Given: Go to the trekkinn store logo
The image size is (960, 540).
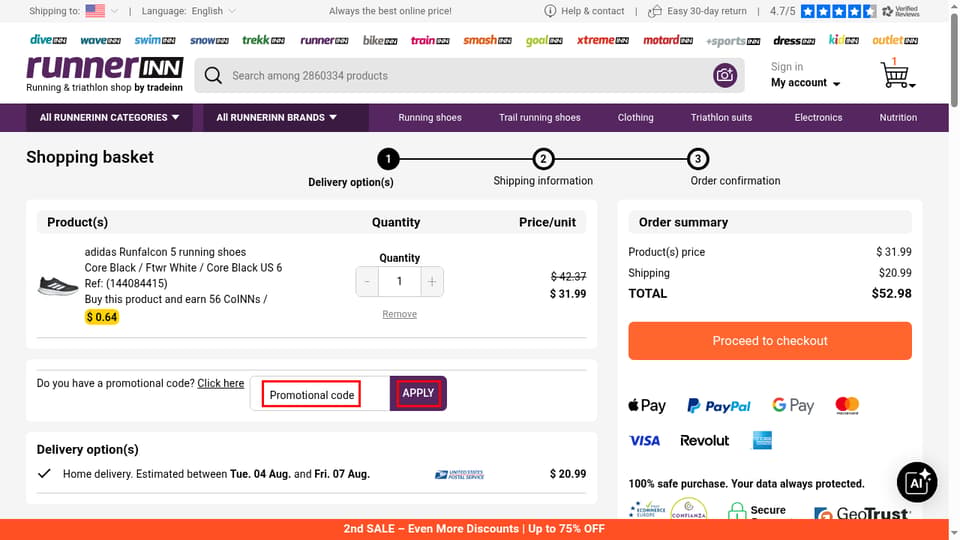Looking at the screenshot, I should pos(263,40).
